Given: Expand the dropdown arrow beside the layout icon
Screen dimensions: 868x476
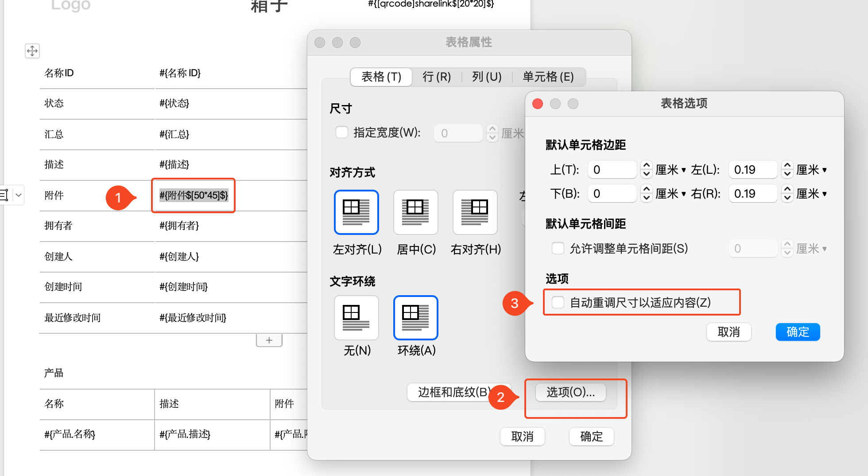Looking at the screenshot, I should point(19,195).
